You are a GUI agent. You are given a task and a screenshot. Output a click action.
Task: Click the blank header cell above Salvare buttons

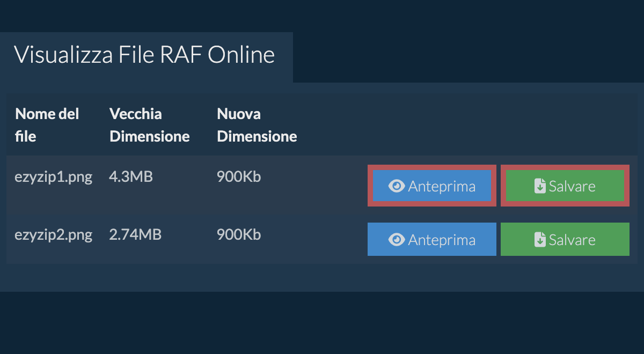point(565,125)
